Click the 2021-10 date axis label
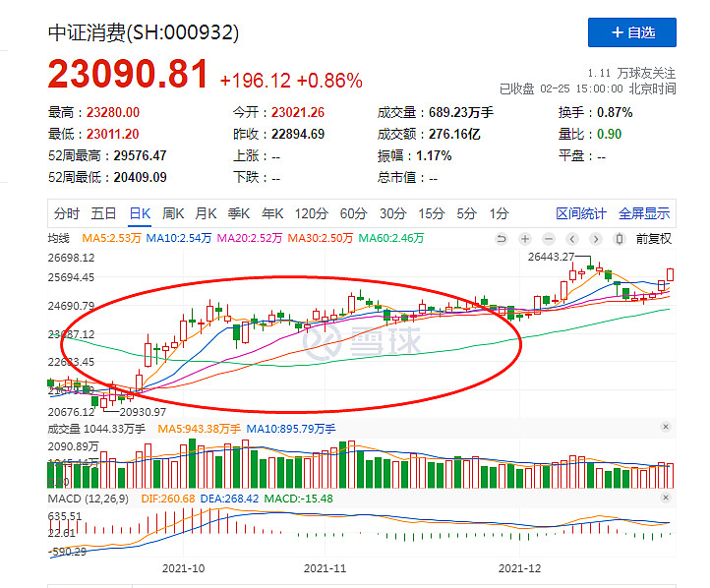This screenshot has width=710, height=588. [x=183, y=568]
